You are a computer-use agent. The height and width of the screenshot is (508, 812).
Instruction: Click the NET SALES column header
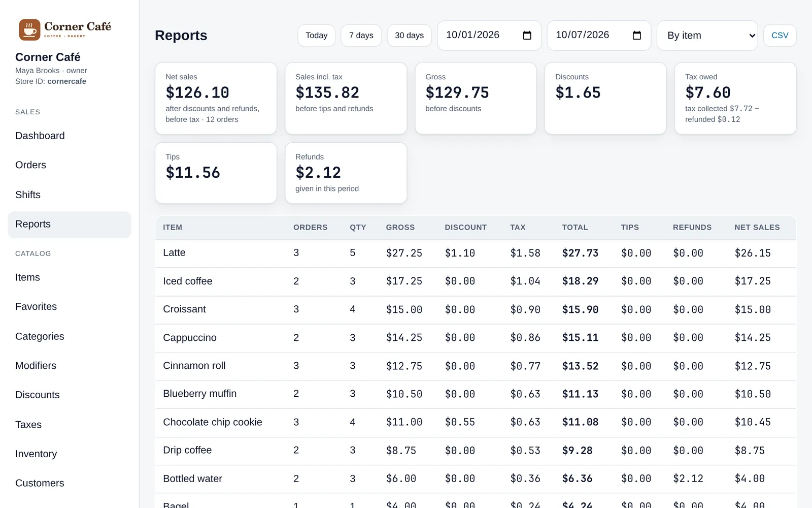757,228
